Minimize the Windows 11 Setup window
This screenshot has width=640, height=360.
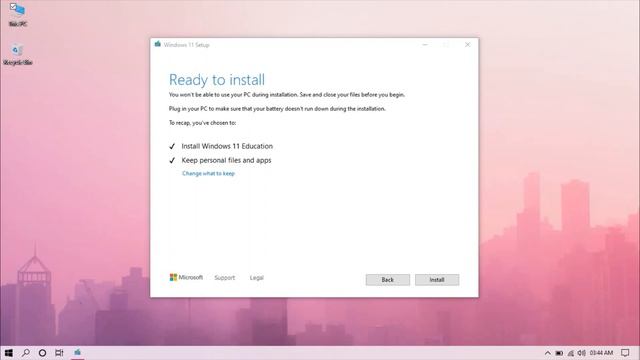(425, 44)
